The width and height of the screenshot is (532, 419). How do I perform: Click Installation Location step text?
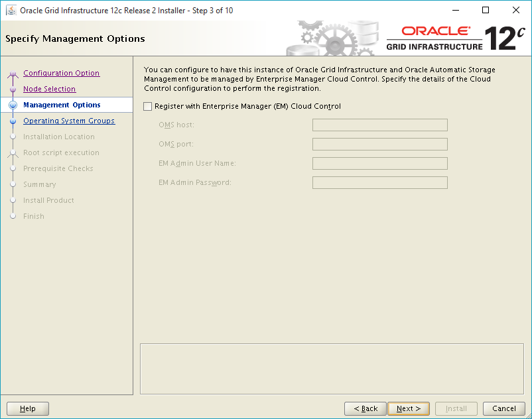pyautogui.click(x=58, y=137)
